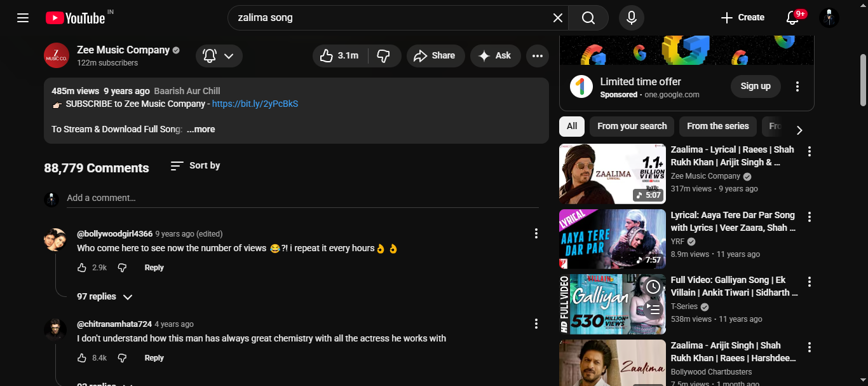Open @chitranamhata724 username
This screenshot has height=386, width=868.
114,324
